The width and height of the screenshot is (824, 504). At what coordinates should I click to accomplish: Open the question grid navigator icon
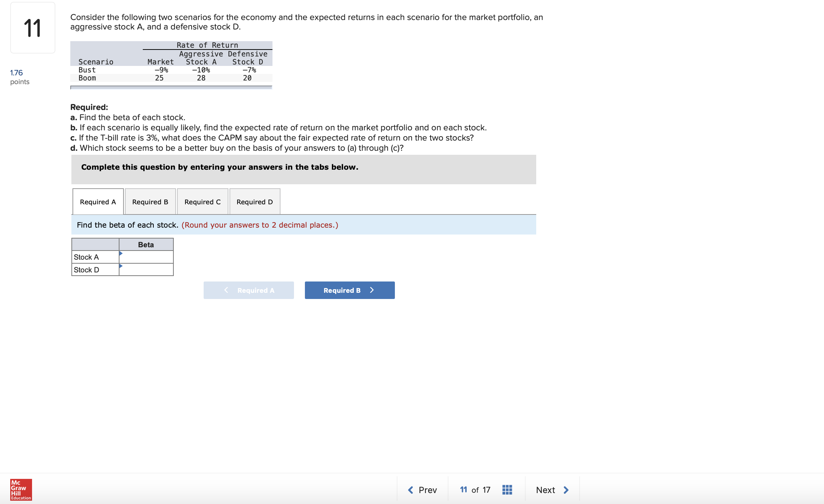click(507, 490)
